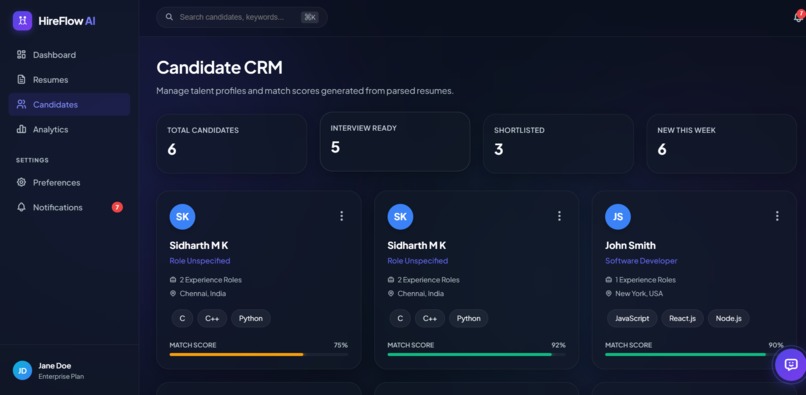Screen dimensions: 806x395
Task: Click John Smith candidate name
Action: pos(630,245)
